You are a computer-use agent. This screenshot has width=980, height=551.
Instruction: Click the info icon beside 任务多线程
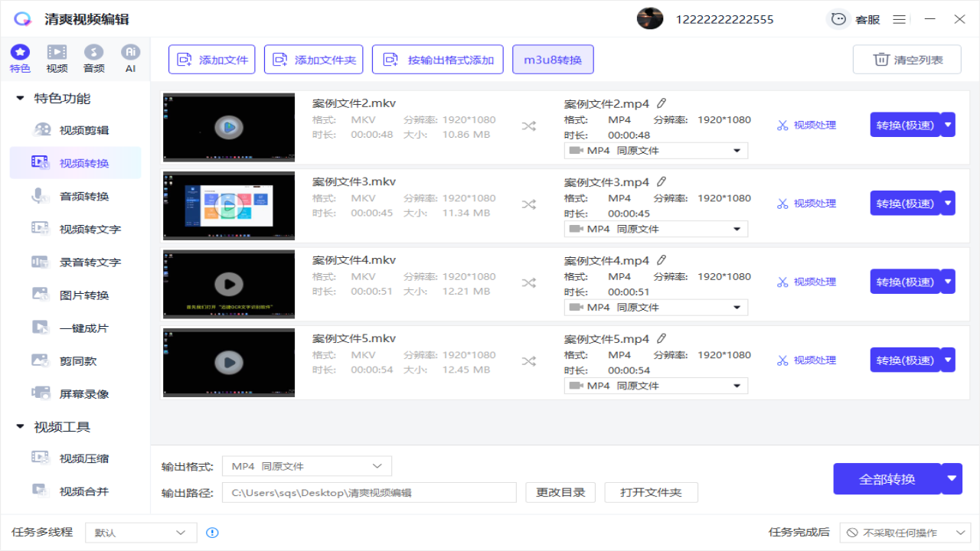[x=213, y=533]
